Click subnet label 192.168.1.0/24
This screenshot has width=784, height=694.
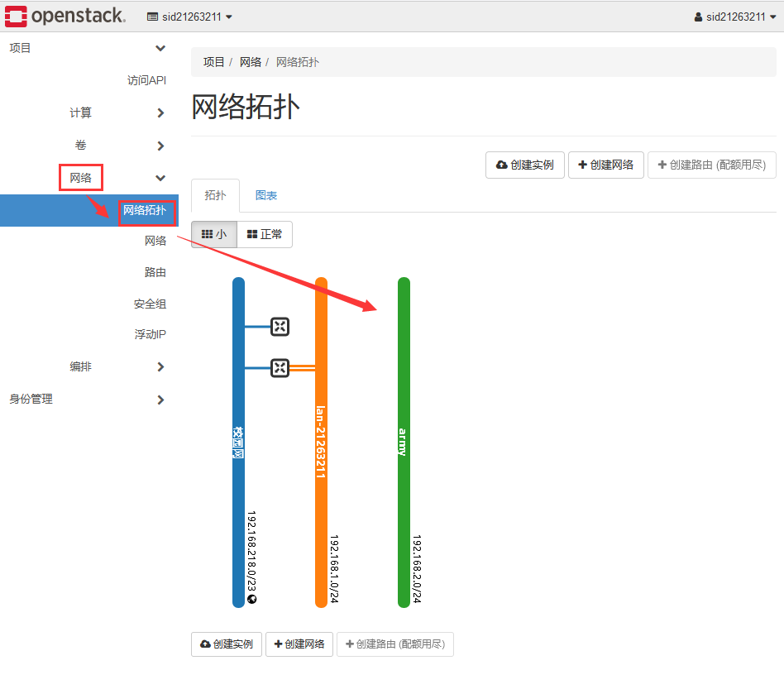coord(334,569)
